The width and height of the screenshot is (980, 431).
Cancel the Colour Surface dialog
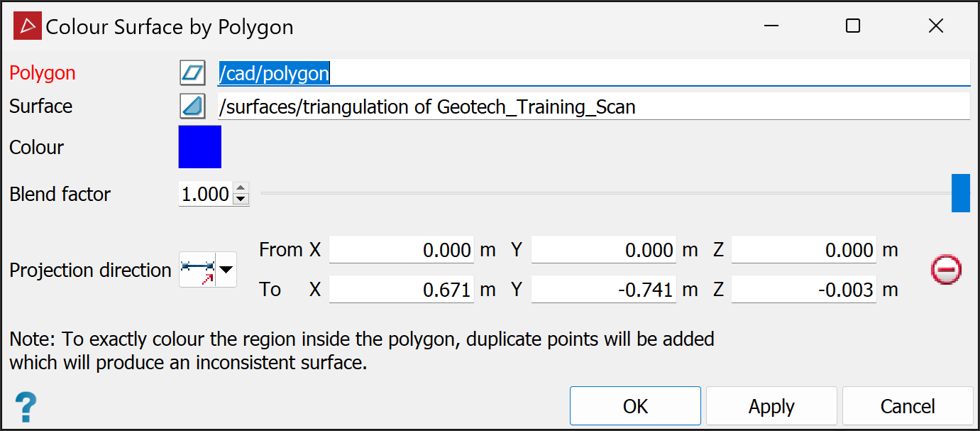tap(907, 406)
